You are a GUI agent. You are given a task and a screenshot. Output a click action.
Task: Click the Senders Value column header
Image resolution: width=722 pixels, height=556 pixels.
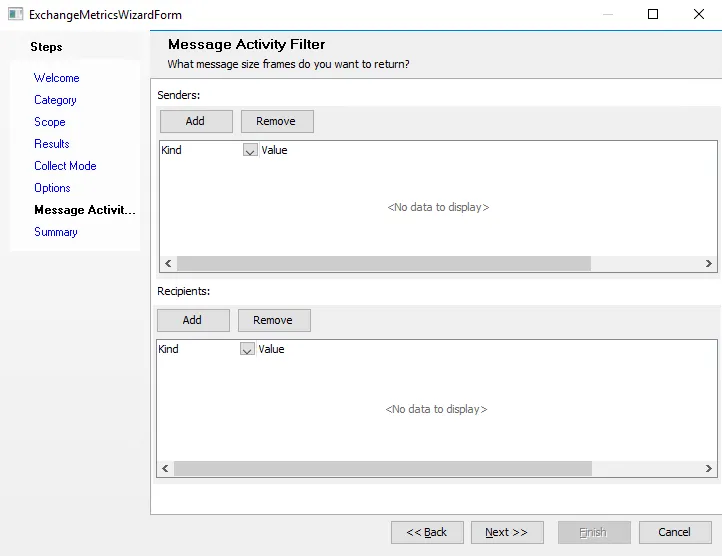(274, 150)
